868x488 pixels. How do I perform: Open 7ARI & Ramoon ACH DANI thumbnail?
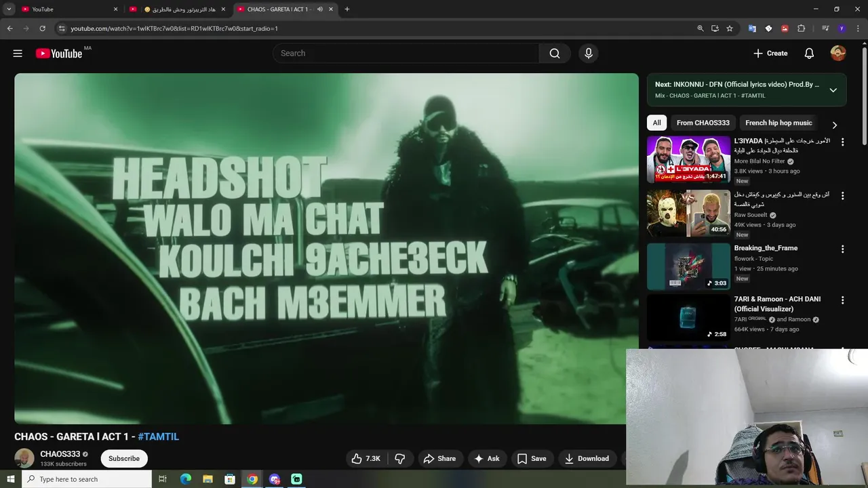(x=688, y=317)
